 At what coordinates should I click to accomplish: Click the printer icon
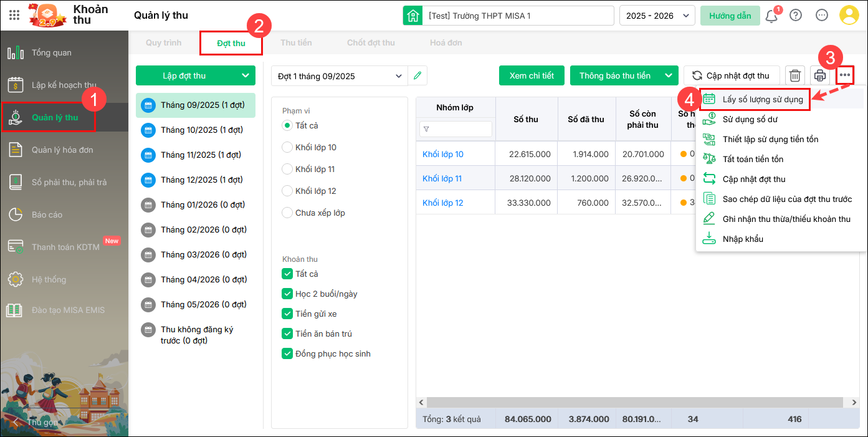(x=820, y=75)
